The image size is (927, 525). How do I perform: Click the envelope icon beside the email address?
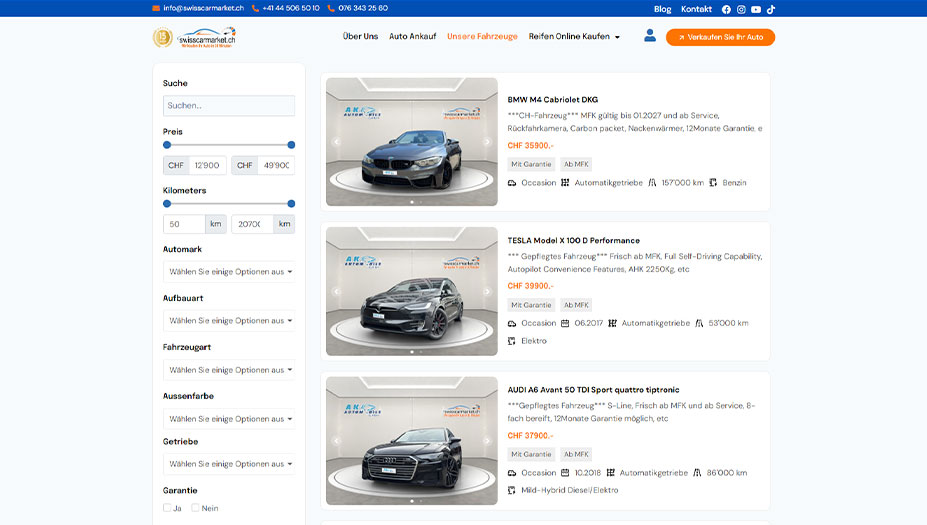(x=156, y=8)
